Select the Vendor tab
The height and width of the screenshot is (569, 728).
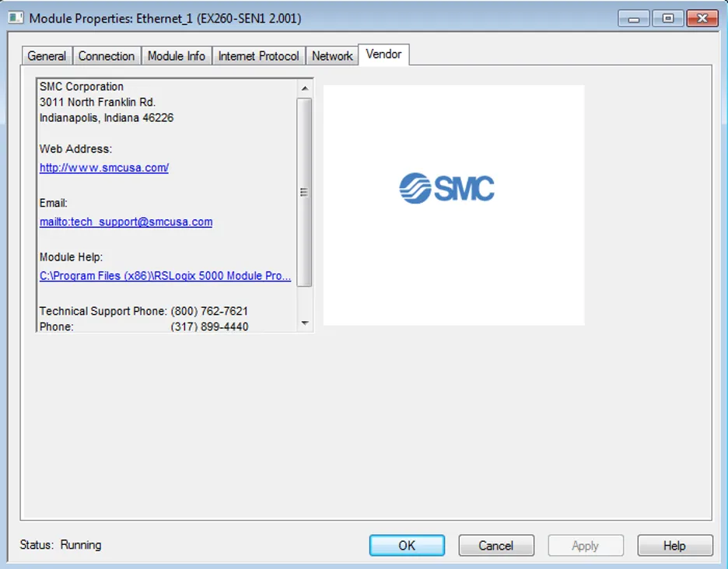(383, 54)
